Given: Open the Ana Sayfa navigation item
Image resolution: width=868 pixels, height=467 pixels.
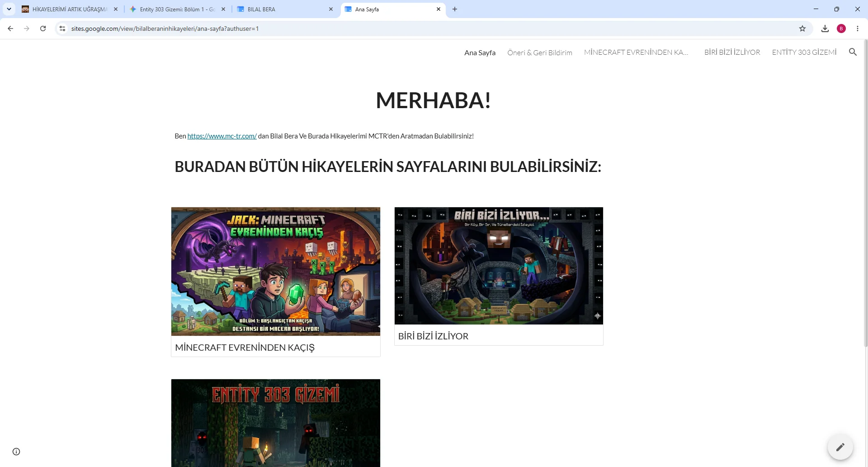Looking at the screenshot, I should click(x=480, y=52).
